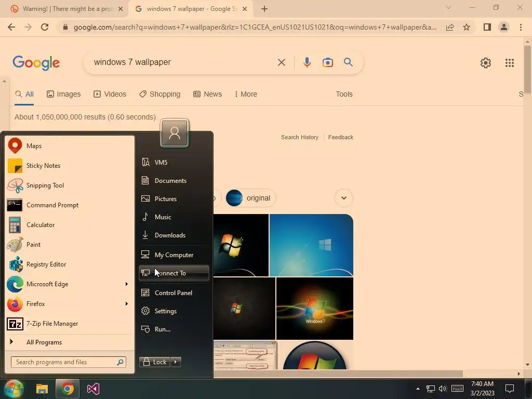This screenshot has width=532, height=399.
Task: Open the volume control in the tray
Action: (443, 389)
